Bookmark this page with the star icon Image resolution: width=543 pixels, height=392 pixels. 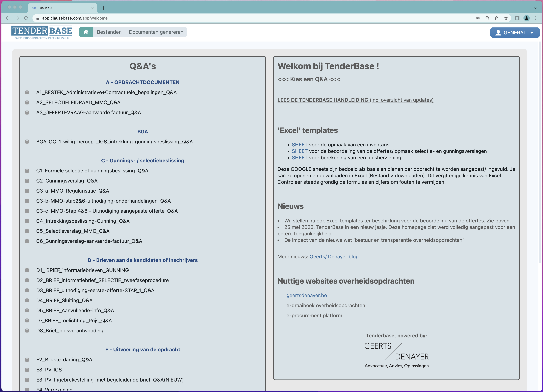[506, 18]
